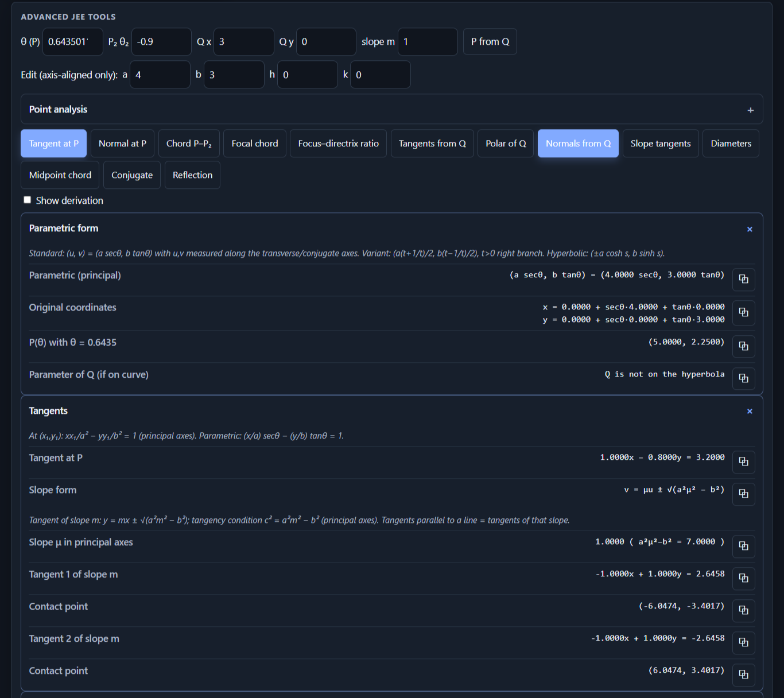Copy the Tangent at P equation
Viewport: 784px width, 698px height.
click(x=743, y=462)
